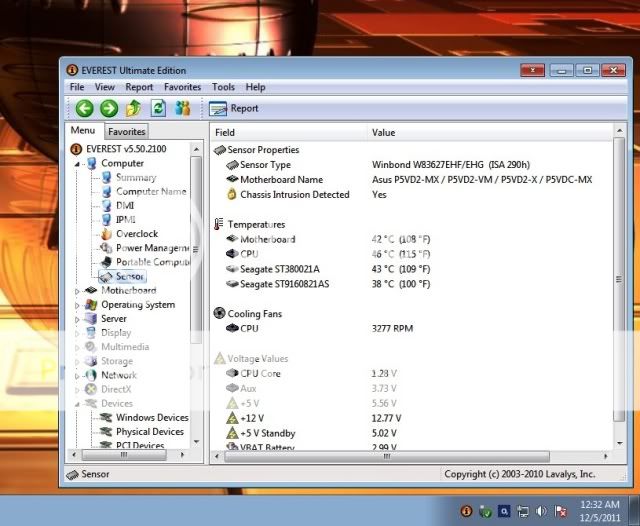Click the EVEREST tray icon in taskbar
Viewport: 640px width, 526px height.
(x=466, y=511)
